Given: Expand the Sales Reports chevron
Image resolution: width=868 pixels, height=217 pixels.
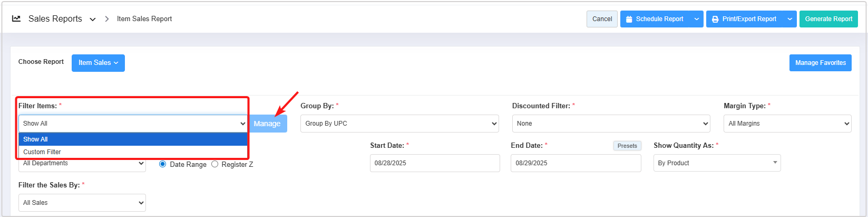Looking at the screenshot, I should [x=93, y=20].
